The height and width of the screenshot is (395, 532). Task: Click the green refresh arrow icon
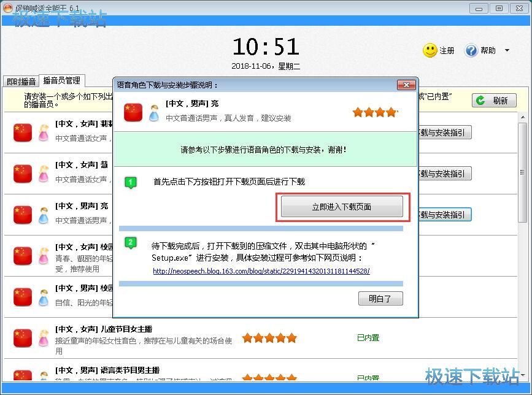click(480, 101)
